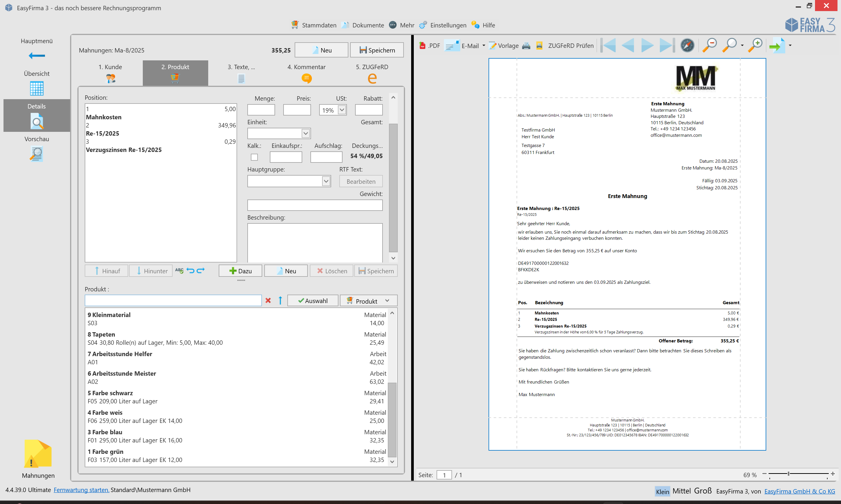Click the undo arrow under position list
The image size is (841, 504).
click(x=190, y=271)
